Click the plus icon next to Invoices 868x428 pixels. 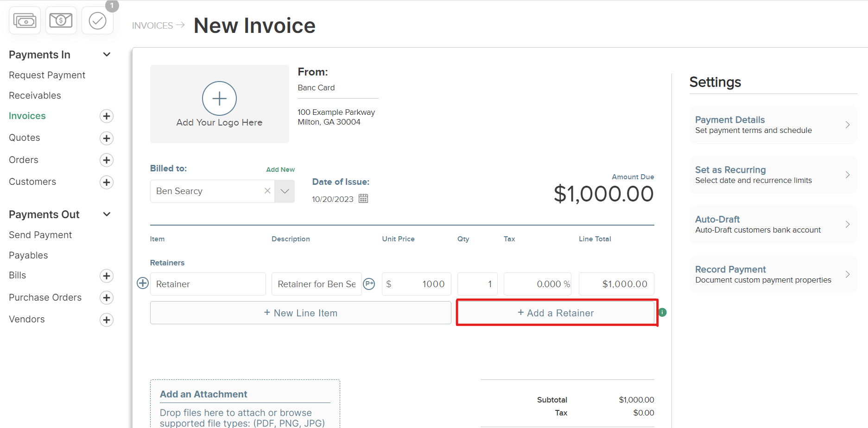[x=106, y=116]
